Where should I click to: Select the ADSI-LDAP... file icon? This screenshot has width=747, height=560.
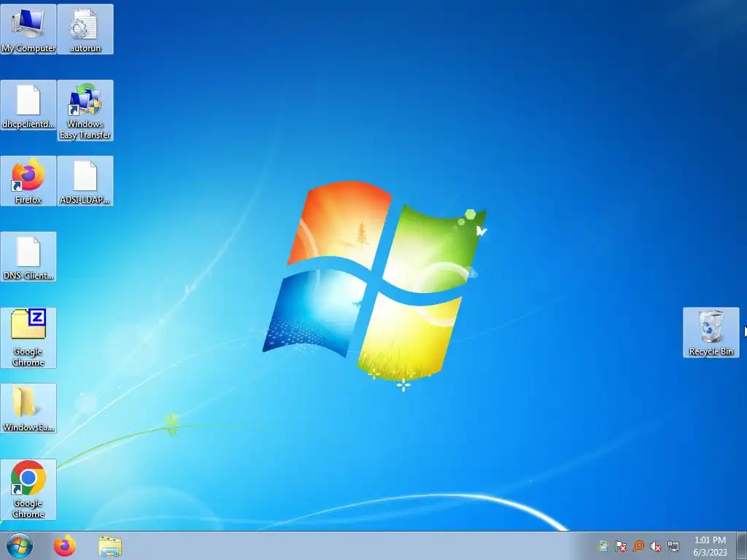coord(85,181)
